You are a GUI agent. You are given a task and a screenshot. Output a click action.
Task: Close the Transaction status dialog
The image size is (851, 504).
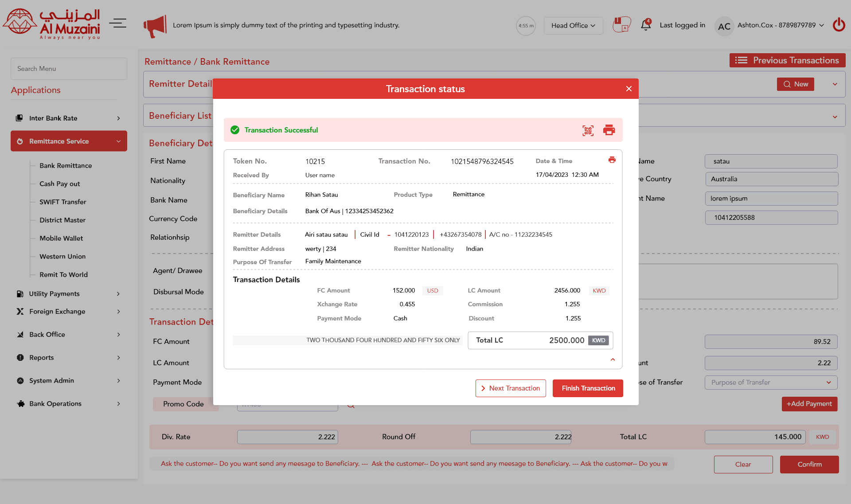(x=628, y=89)
